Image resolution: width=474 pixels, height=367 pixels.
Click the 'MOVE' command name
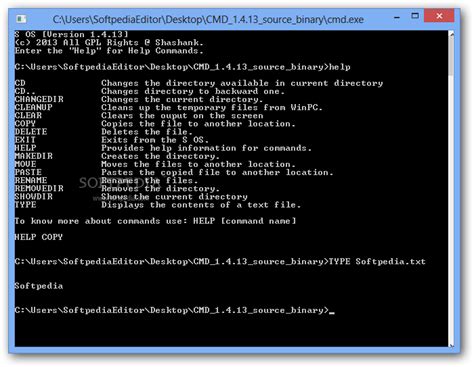(x=25, y=164)
